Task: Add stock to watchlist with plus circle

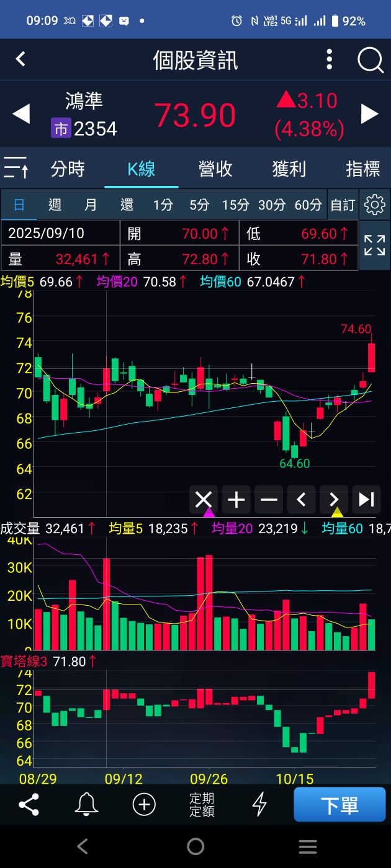Action: coord(144,805)
